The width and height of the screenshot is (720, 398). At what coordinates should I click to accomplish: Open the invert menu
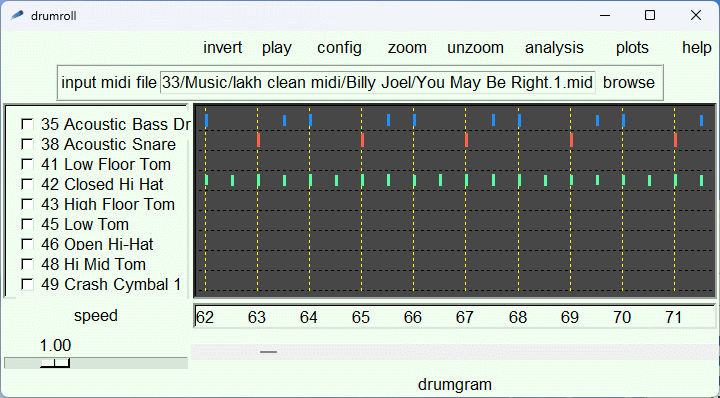(x=223, y=48)
